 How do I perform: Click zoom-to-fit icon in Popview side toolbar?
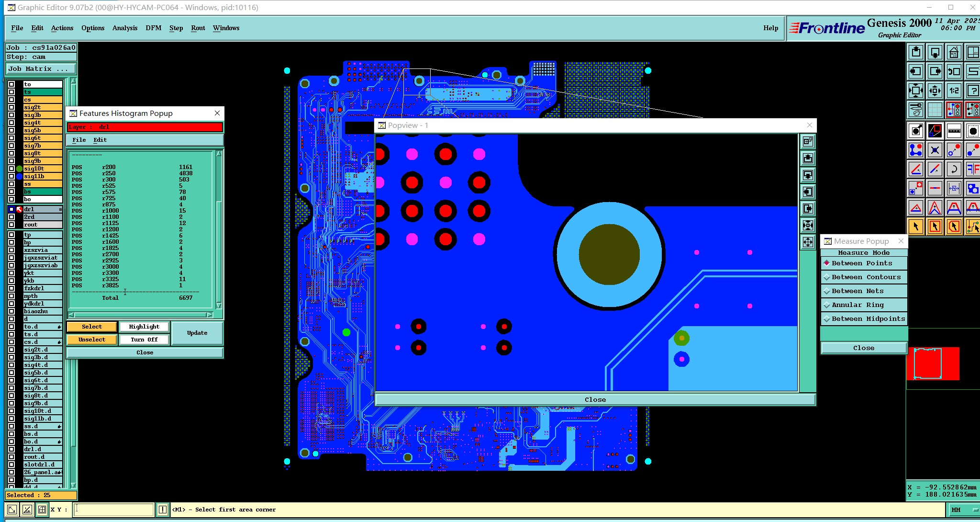[808, 226]
